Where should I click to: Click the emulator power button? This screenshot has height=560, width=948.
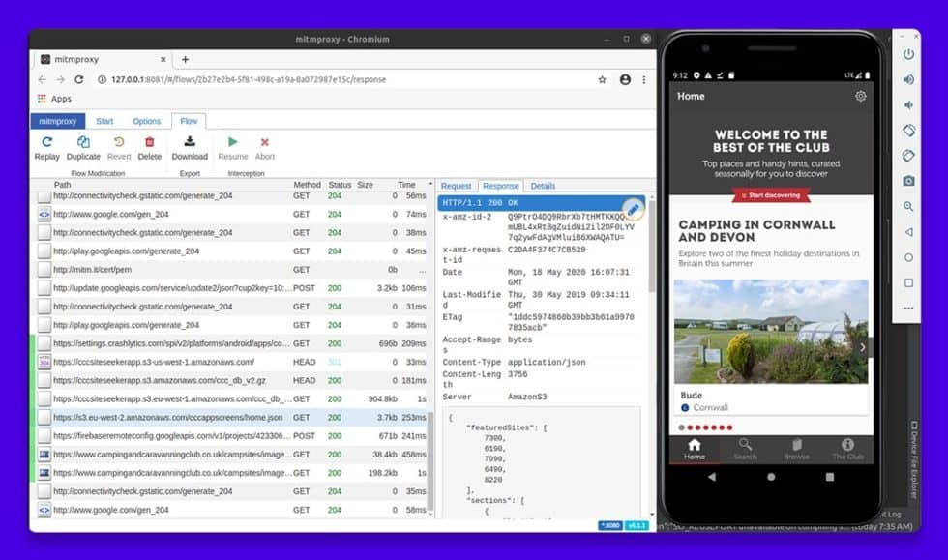point(908,54)
